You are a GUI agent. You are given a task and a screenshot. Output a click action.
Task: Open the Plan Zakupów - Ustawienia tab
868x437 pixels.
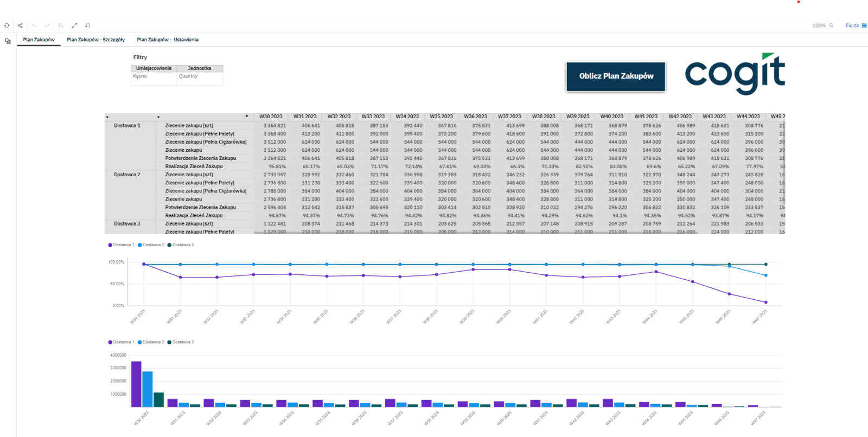[x=168, y=40]
